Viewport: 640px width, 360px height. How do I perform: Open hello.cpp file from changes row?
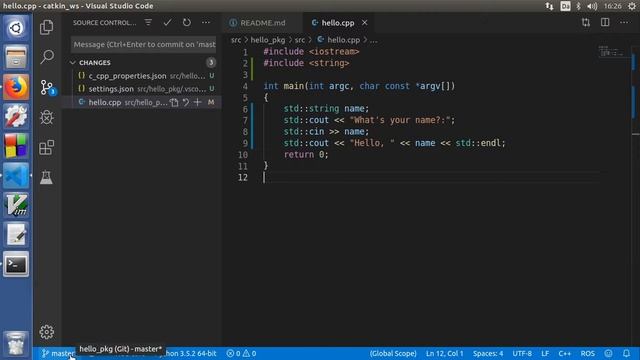click(174, 102)
